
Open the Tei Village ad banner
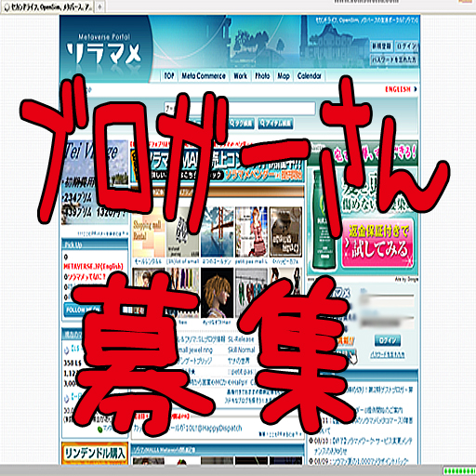(x=95, y=183)
